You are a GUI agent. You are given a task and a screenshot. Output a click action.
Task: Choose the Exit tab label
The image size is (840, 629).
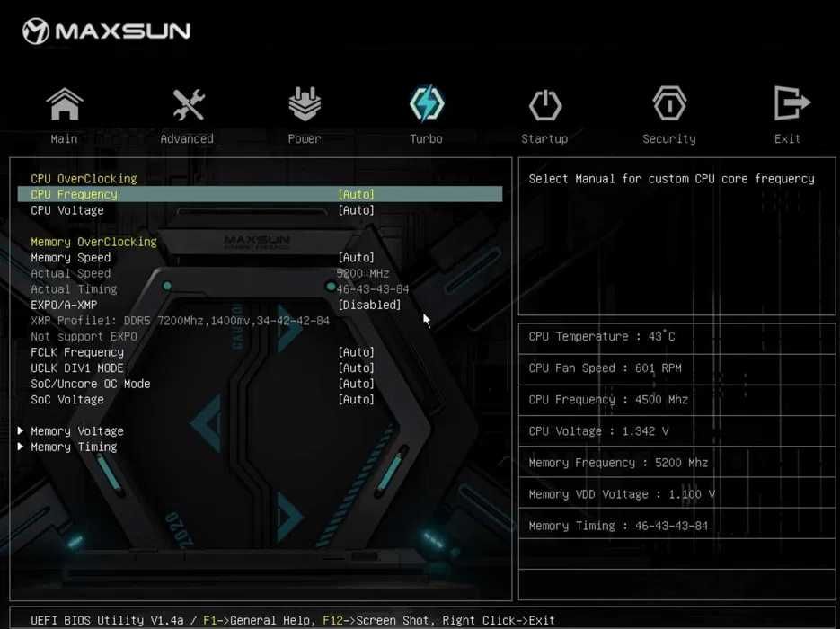pyautogui.click(x=787, y=138)
